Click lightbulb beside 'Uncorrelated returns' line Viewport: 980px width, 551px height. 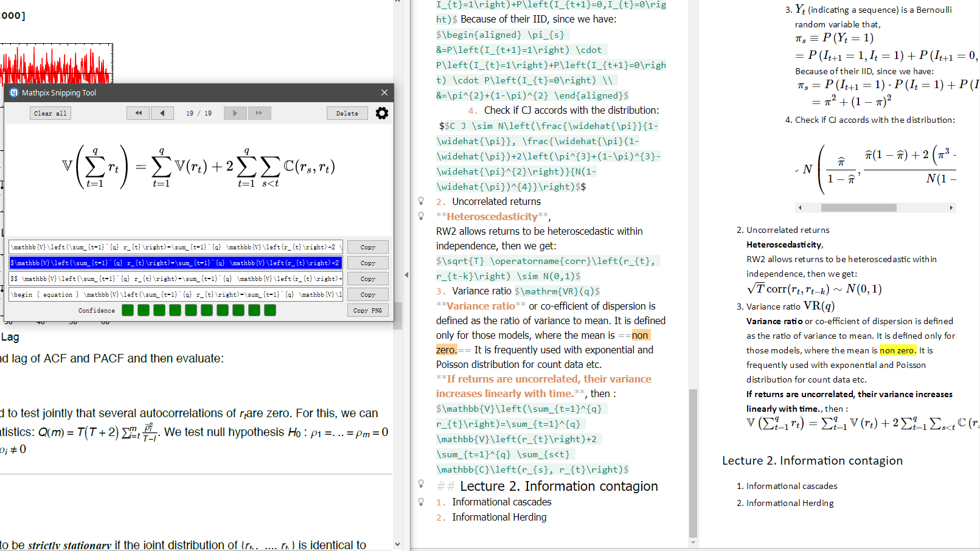pos(421,201)
